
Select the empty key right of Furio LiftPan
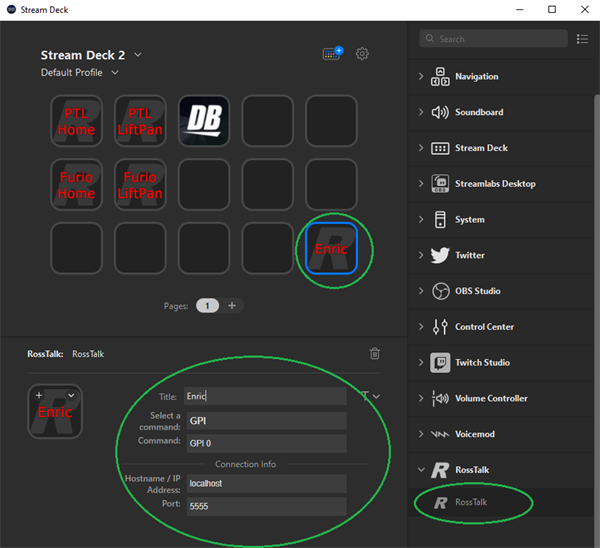pyautogui.click(x=204, y=184)
